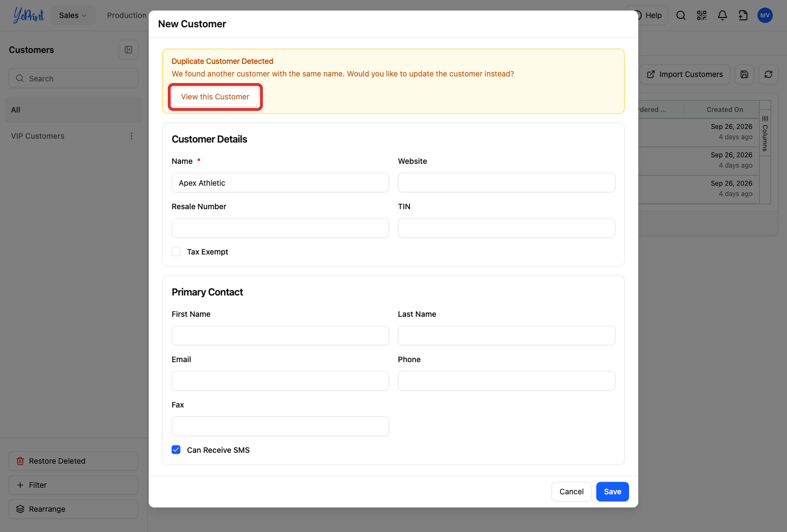Open the QR code scanner icon
Viewport: 787px width, 532px height.
[x=702, y=15]
